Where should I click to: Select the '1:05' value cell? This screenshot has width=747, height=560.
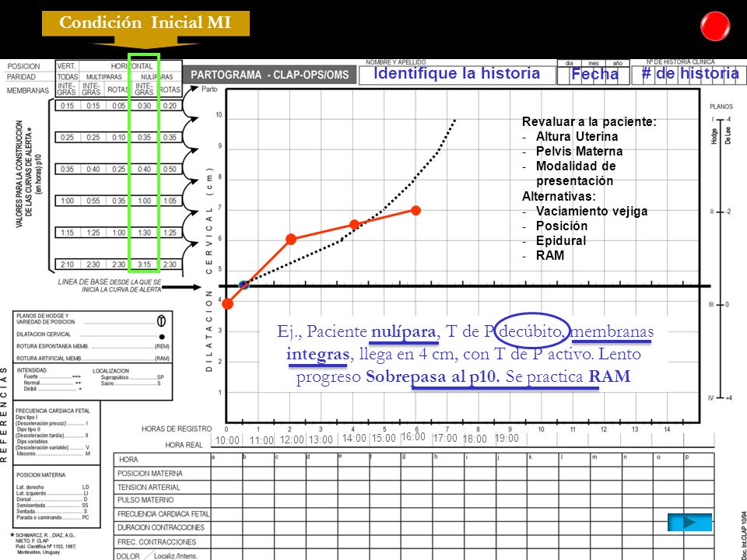pos(170,201)
